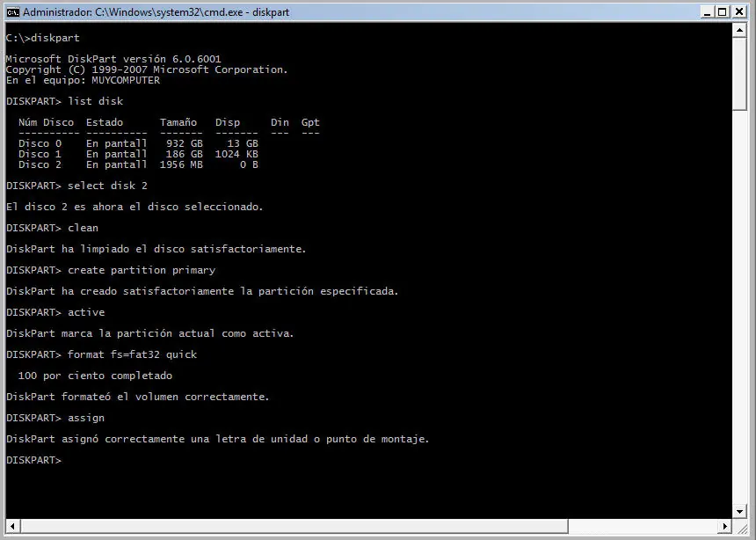The width and height of the screenshot is (756, 540).
Task: Click 'DiskPart ha creado satisfactoriamente la partición especificada.'
Action: (202, 291)
